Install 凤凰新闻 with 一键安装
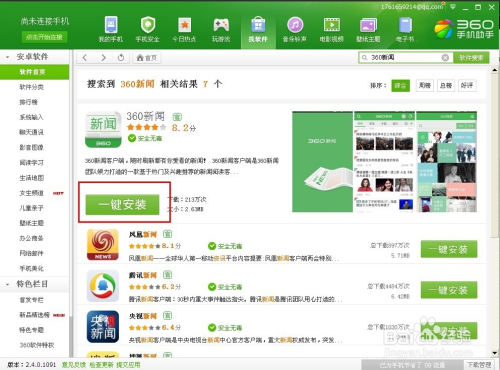The height and width of the screenshot is (370, 500). (x=449, y=249)
